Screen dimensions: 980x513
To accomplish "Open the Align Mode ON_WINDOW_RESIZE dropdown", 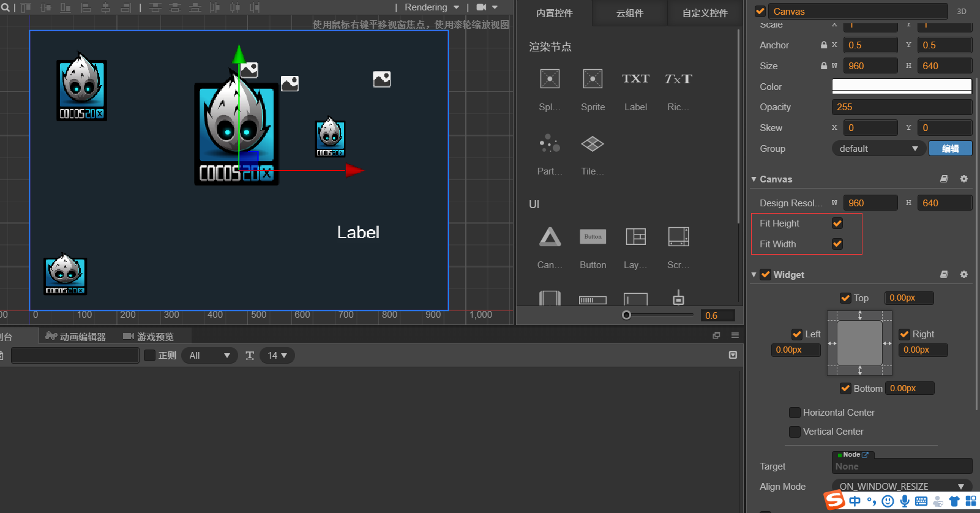I will [901, 487].
